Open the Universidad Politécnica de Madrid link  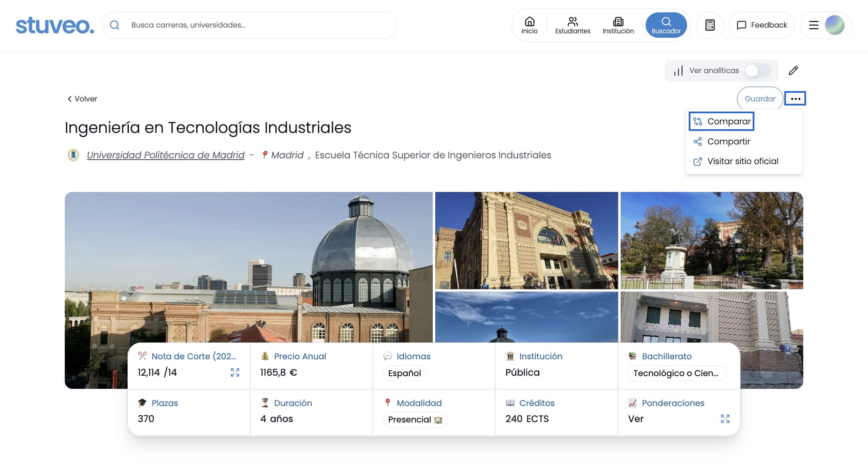(x=165, y=155)
